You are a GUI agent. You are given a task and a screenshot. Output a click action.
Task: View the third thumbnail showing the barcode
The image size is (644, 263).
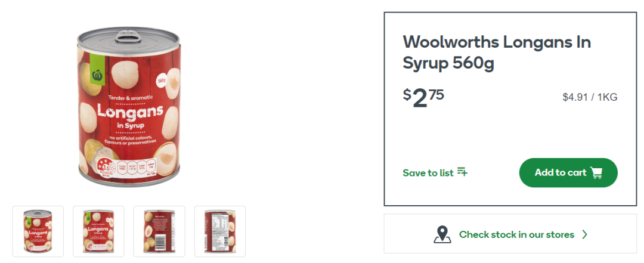pyautogui.click(x=159, y=231)
